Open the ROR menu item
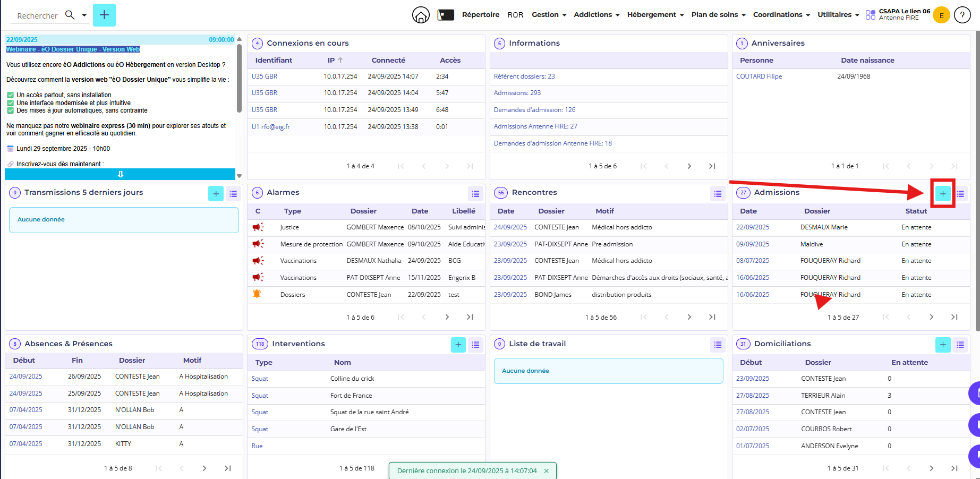The width and height of the screenshot is (980, 479). click(515, 15)
